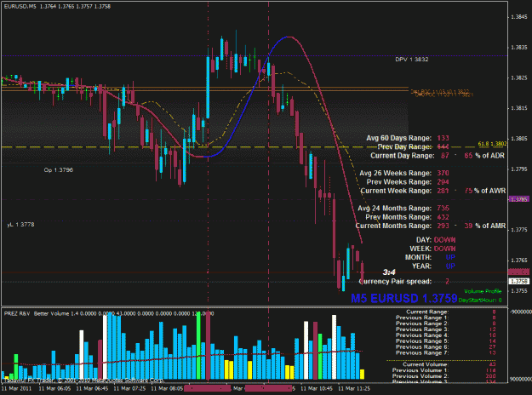Click the '75 % of AWR' value
Image resolution: width=532 pixels, height=395 pixels.
[485, 191]
